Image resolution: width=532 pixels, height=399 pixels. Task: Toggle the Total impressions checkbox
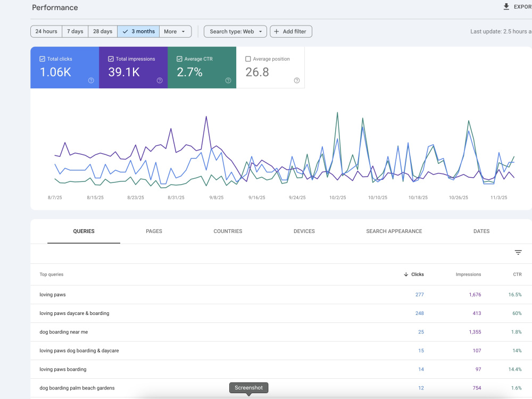pyautogui.click(x=111, y=59)
